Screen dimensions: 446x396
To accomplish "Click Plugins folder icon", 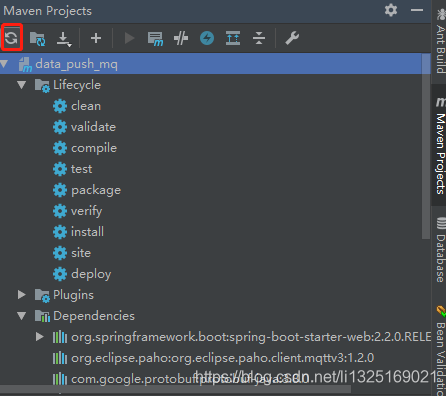I will click(x=42, y=295).
